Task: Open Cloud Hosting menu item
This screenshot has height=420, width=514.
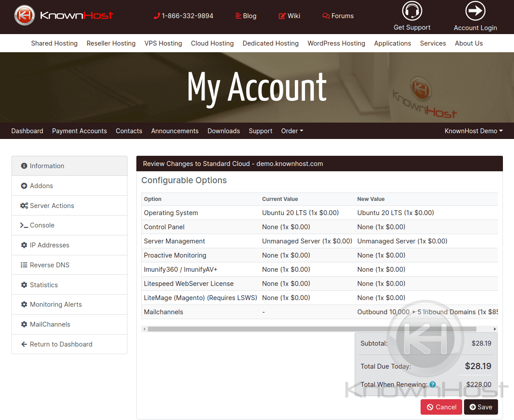Action: pyautogui.click(x=213, y=43)
